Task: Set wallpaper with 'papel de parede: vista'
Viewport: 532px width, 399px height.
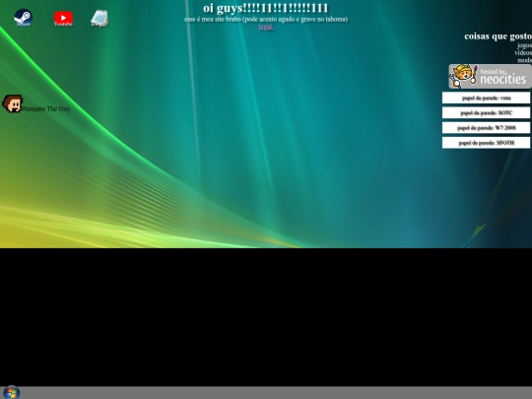Action: pos(486,98)
